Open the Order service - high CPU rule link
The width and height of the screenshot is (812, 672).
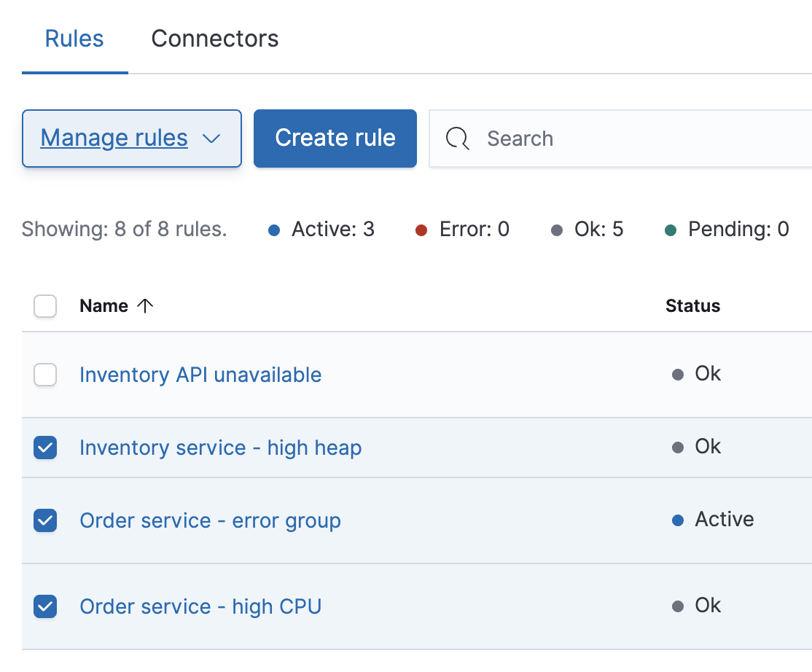click(200, 606)
